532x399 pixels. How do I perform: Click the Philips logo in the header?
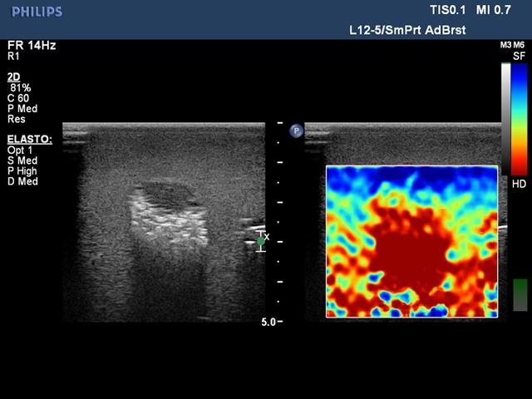(35, 12)
